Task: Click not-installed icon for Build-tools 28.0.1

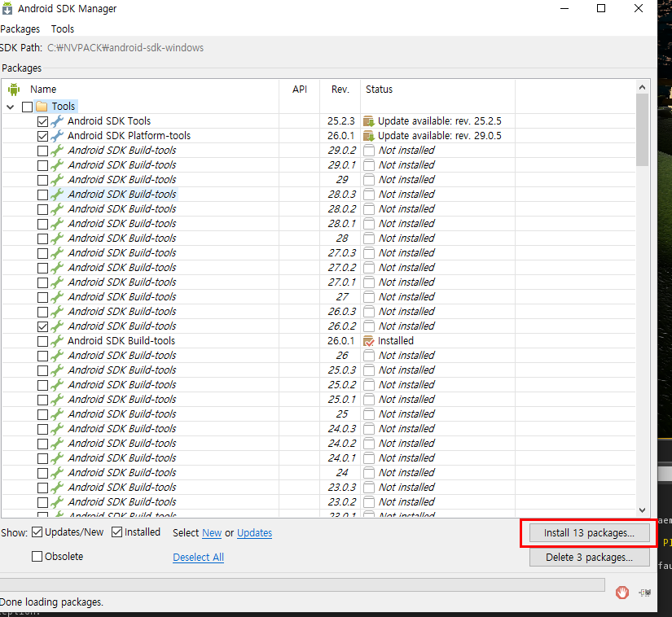Action: point(368,224)
